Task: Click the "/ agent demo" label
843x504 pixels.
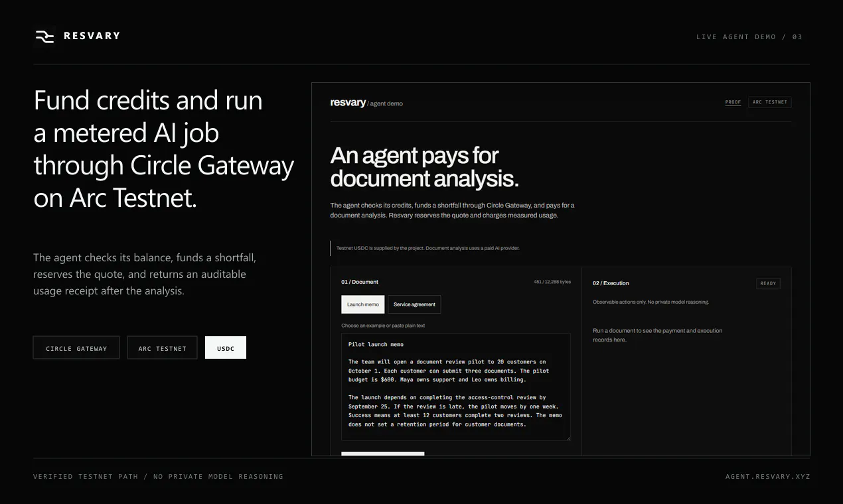Action: point(385,103)
